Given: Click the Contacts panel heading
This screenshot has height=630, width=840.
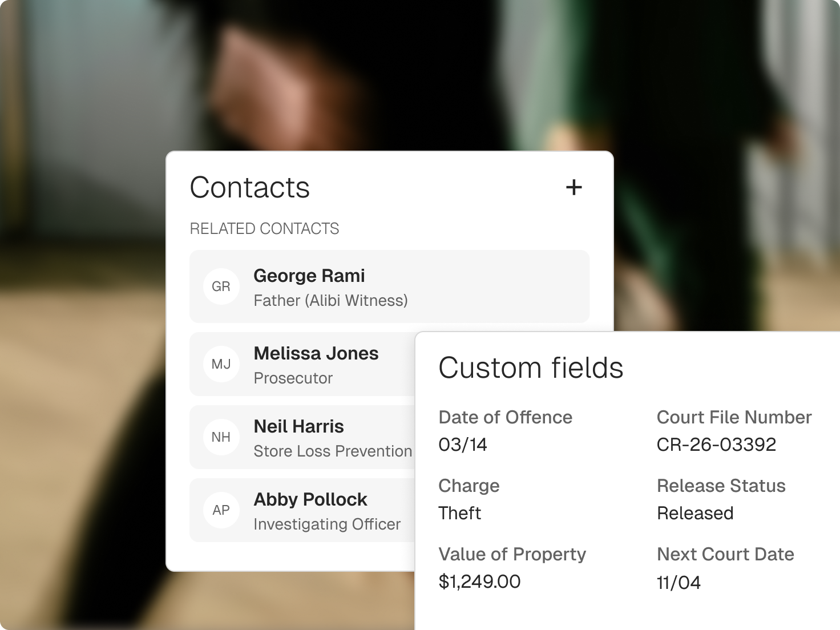Looking at the screenshot, I should click(x=250, y=188).
